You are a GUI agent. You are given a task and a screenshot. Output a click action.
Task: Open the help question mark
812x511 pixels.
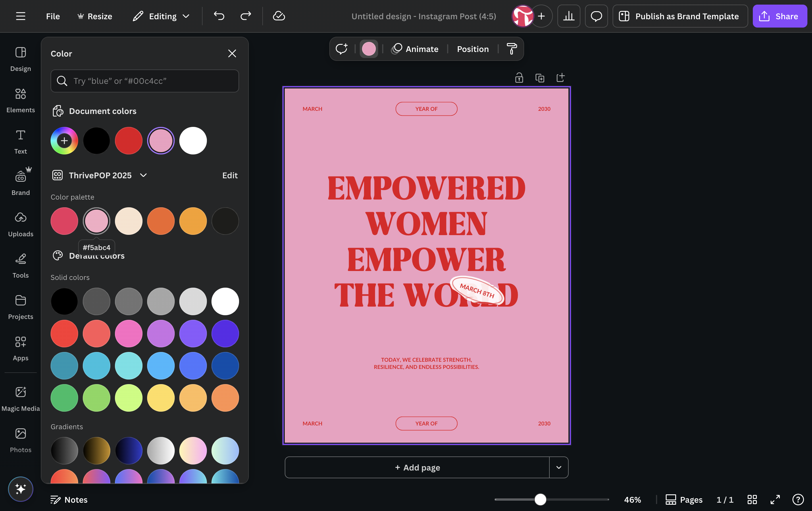tap(798, 500)
